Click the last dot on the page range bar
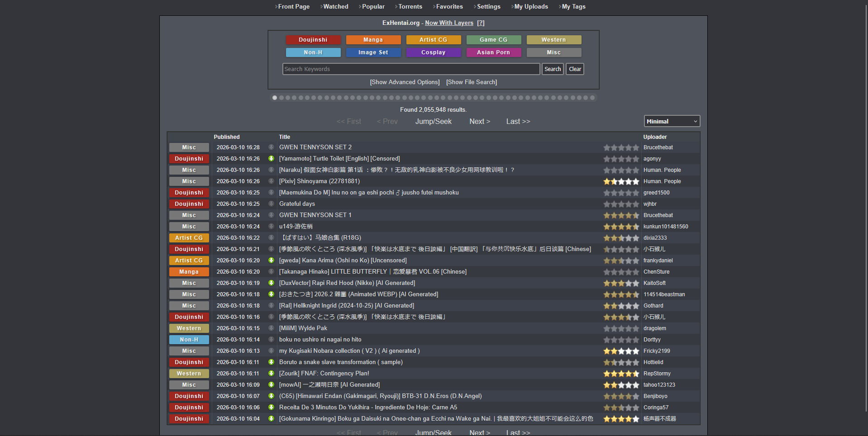868x436 pixels. (x=592, y=98)
